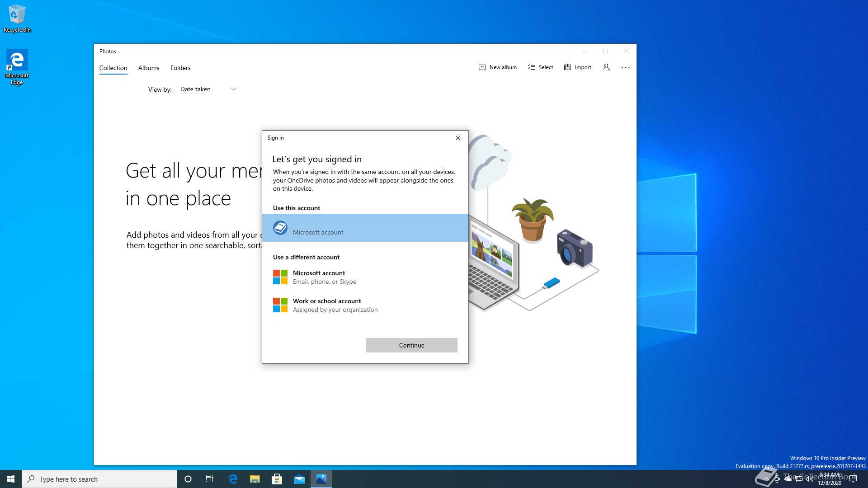
Task: Click the 'Use a different account' label
Action: 306,257
